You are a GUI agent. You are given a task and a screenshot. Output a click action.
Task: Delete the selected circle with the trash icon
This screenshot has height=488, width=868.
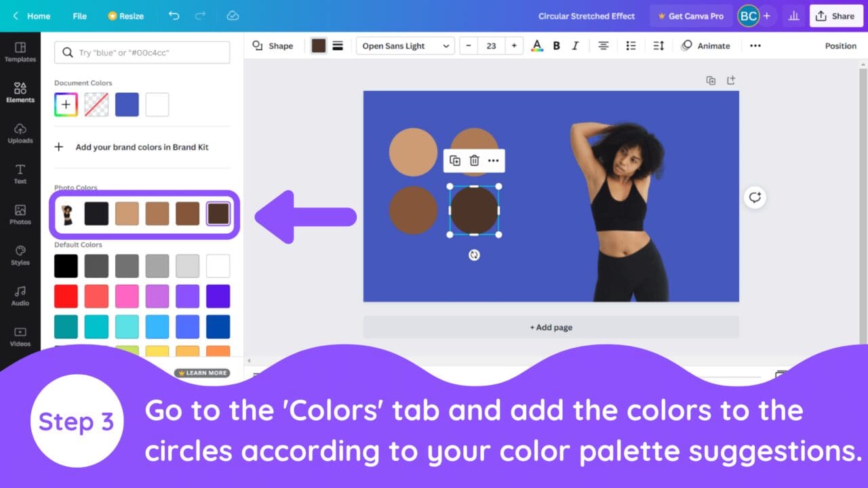pos(474,161)
